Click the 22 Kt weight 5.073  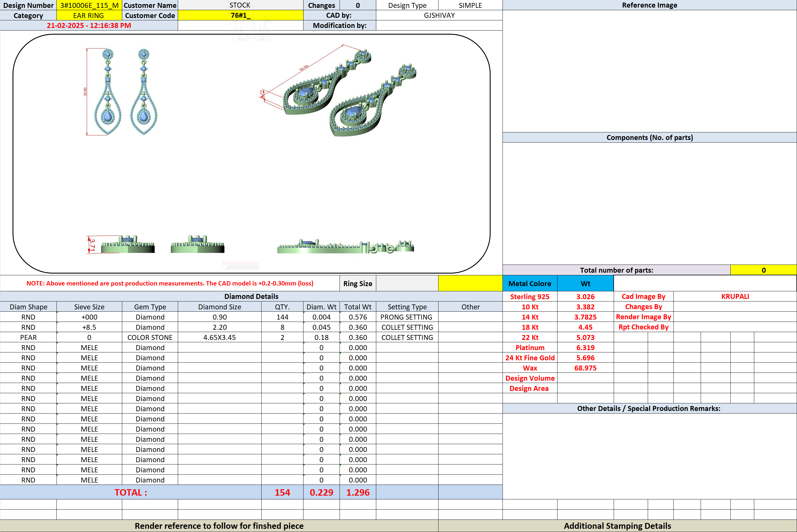[585, 337]
